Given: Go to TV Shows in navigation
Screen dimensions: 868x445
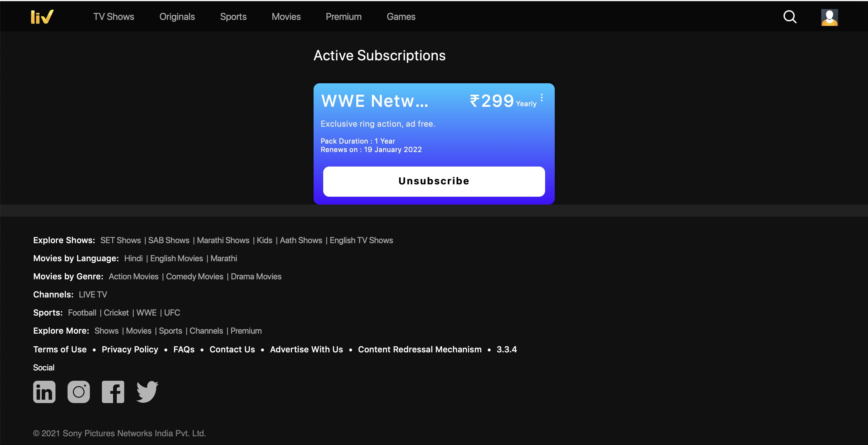Looking at the screenshot, I should [x=114, y=17].
